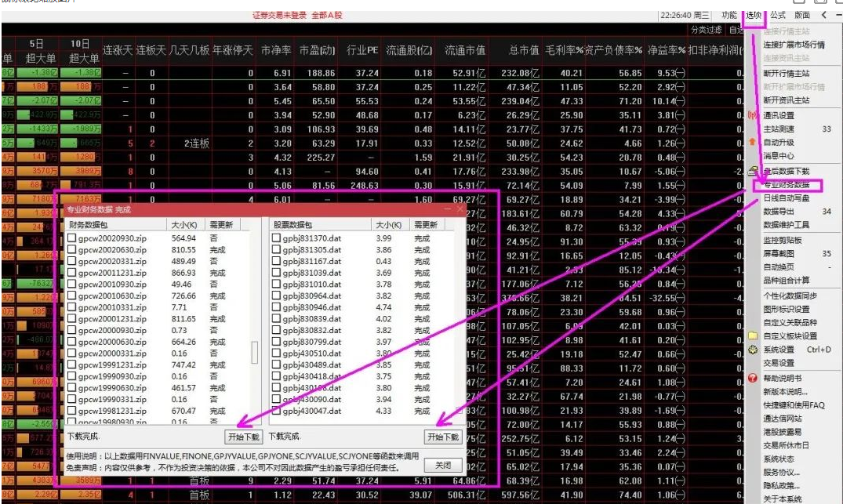
Task: Select 通达信网站 menu entry
Action: 783,419
